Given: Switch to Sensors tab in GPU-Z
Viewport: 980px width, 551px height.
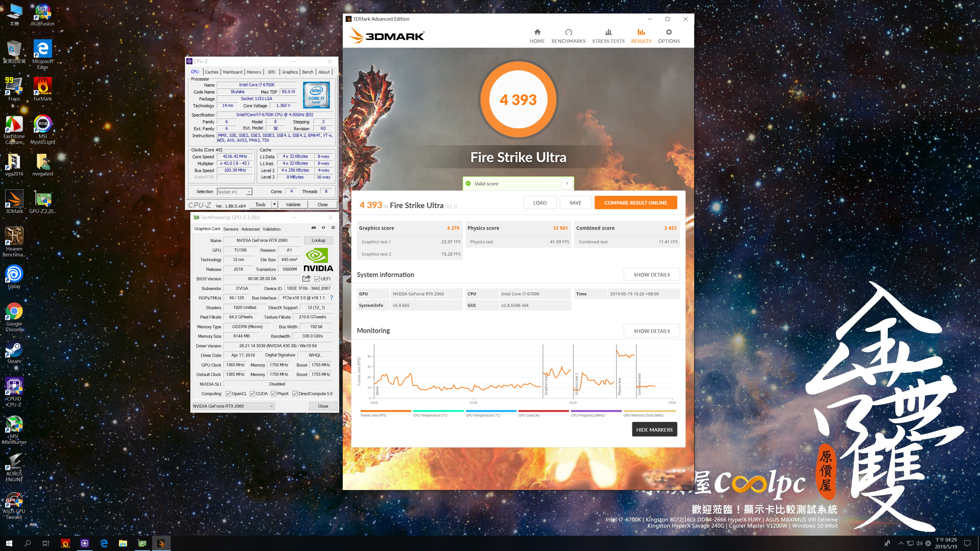Looking at the screenshot, I should tap(230, 229).
